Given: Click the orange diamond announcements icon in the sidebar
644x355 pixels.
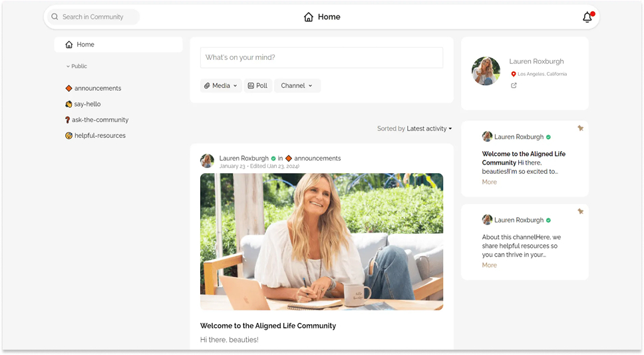Looking at the screenshot, I should pyautogui.click(x=69, y=89).
